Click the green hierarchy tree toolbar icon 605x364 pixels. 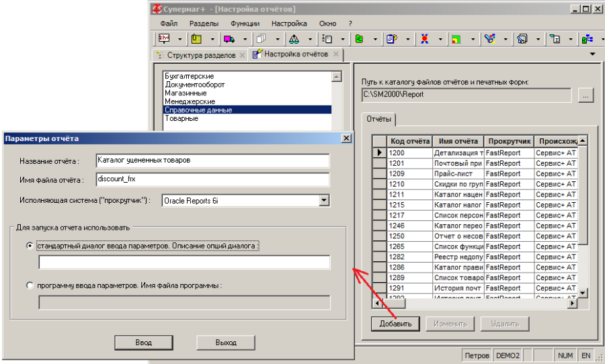[x=588, y=38]
